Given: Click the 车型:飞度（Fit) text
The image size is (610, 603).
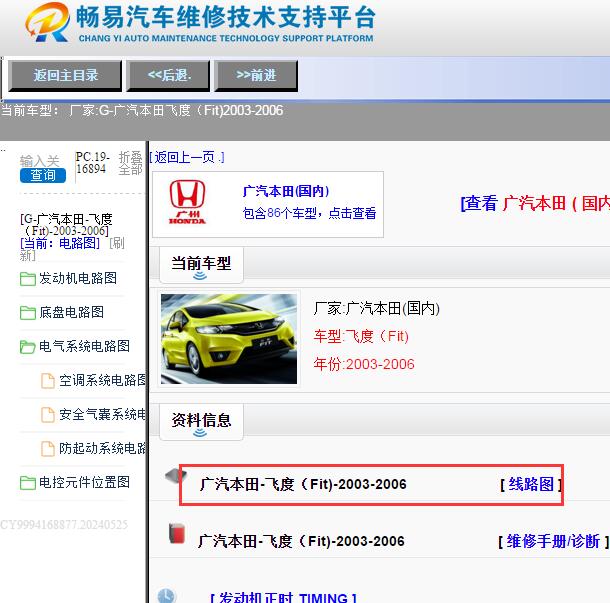Looking at the screenshot, I should [361, 337].
